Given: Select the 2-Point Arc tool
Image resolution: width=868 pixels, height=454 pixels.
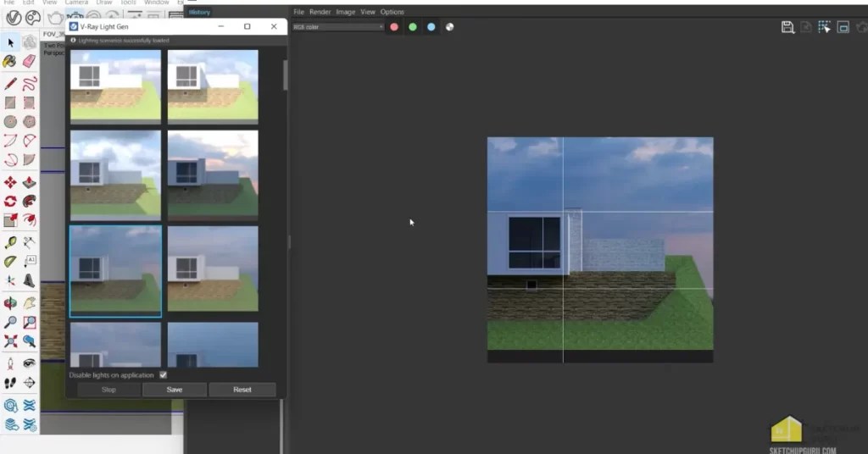Looking at the screenshot, I should (30, 141).
